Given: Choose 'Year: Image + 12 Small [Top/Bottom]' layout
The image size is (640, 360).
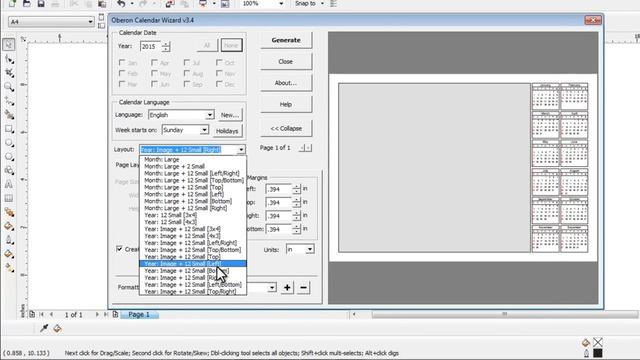Looking at the screenshot, I should [193, 250].
